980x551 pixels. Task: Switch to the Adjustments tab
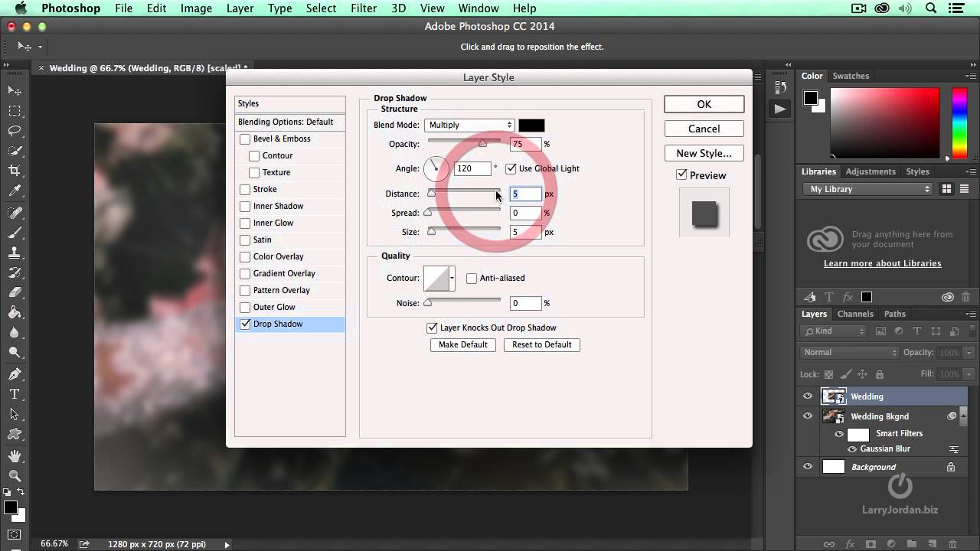(871, 171)
